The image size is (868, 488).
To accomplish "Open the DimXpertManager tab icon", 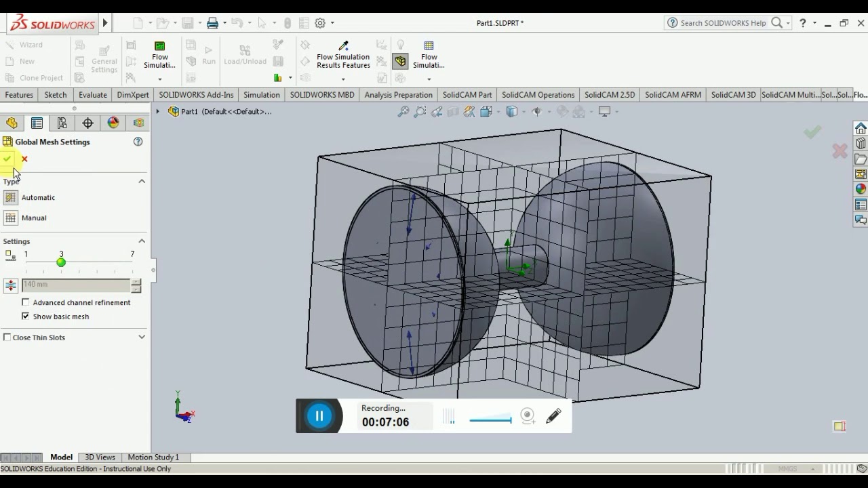I will coord(87,123).
